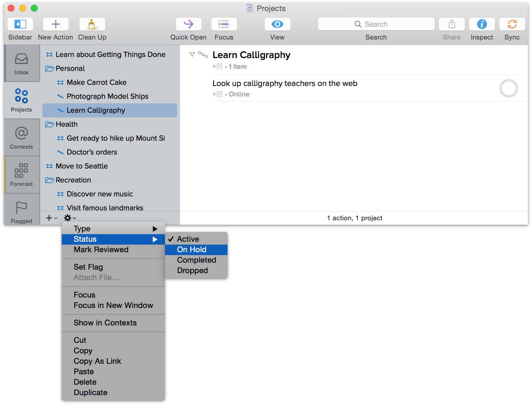Mark calligraphy teachers action complete
The width and height of the screenshot is (532, 405).
click(508, 88)
